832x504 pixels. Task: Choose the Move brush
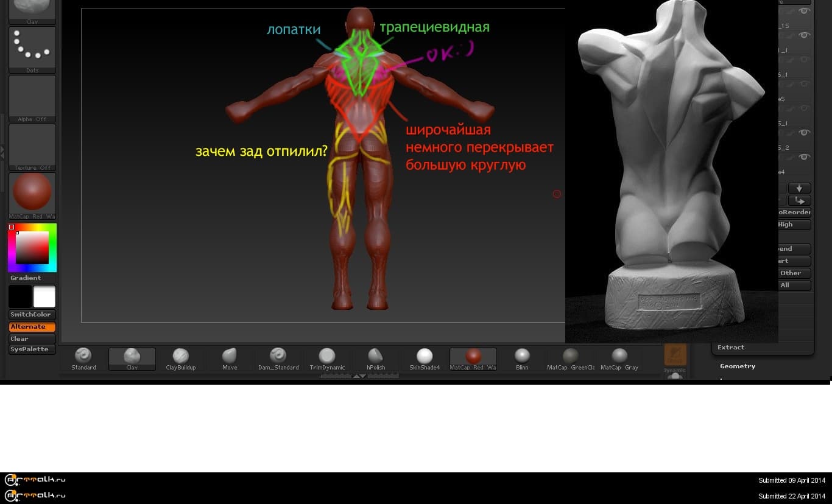(x=230, y=359)
